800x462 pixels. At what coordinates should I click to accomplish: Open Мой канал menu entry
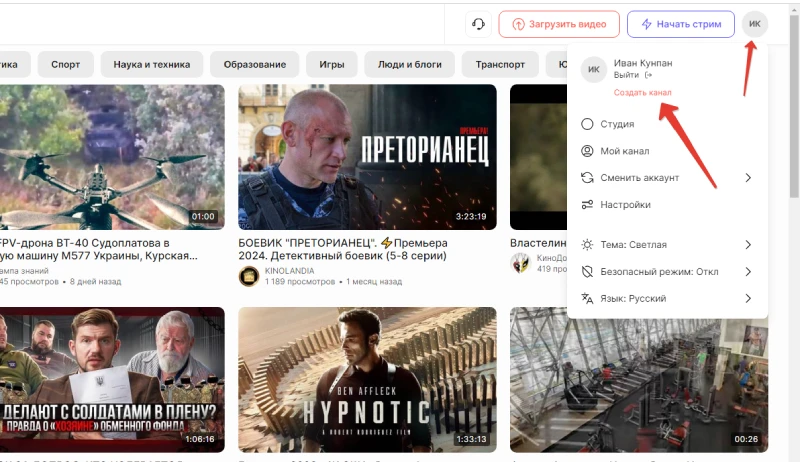[667, 151]
